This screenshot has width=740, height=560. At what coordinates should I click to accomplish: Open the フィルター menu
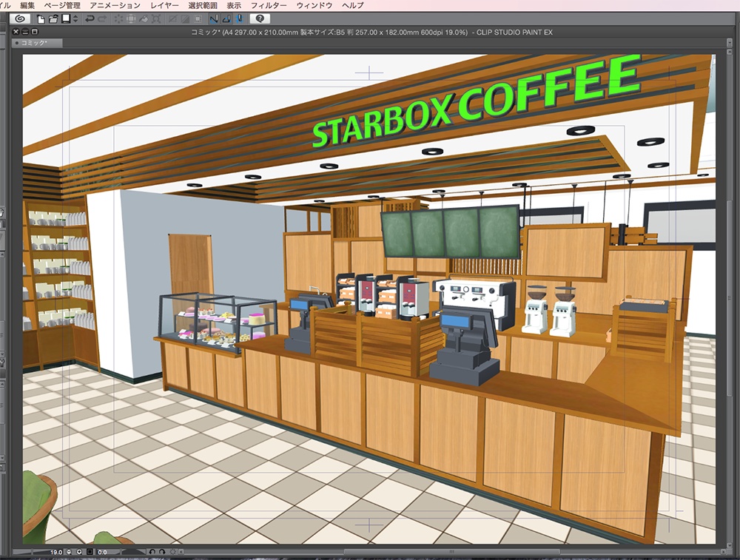point(268,5)
